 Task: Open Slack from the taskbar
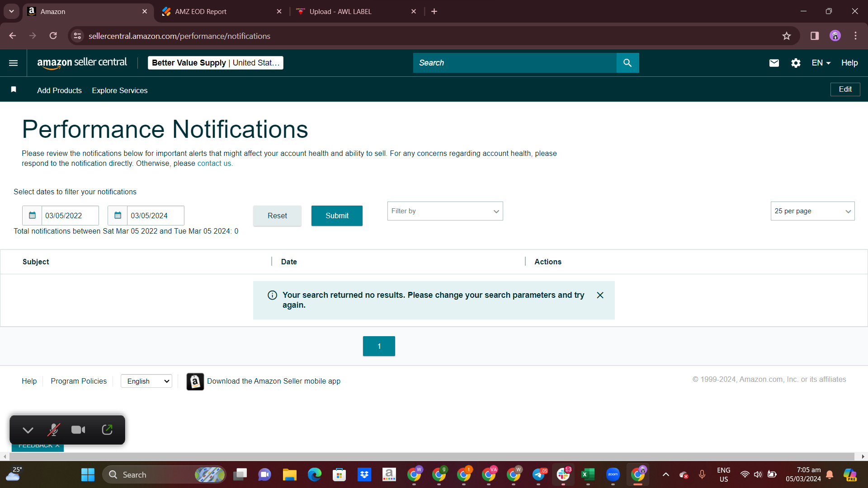pyautogui.click(x=563, y=474)
